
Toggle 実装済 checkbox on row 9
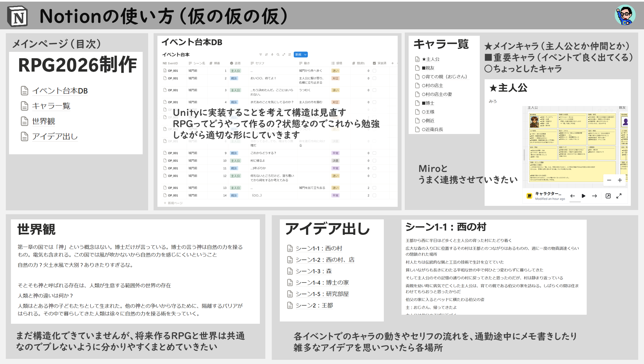point(374,153)
